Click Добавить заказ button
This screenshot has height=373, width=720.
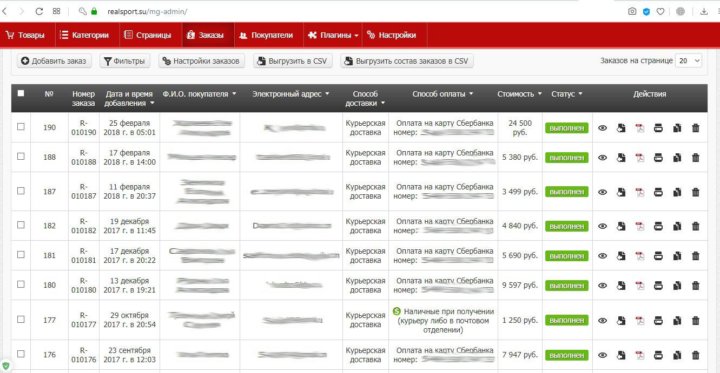[x=54, y=61]
